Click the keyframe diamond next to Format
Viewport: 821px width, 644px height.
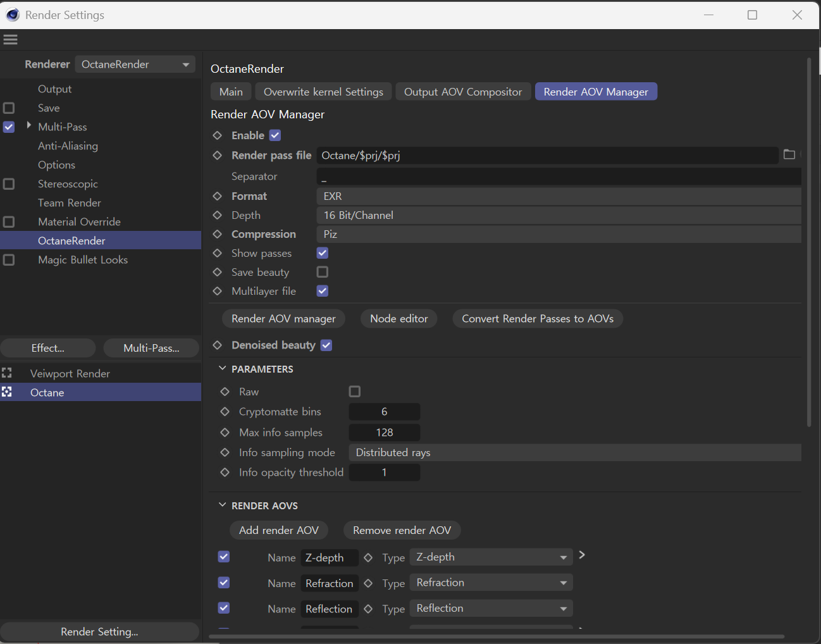tap(218, 196)
